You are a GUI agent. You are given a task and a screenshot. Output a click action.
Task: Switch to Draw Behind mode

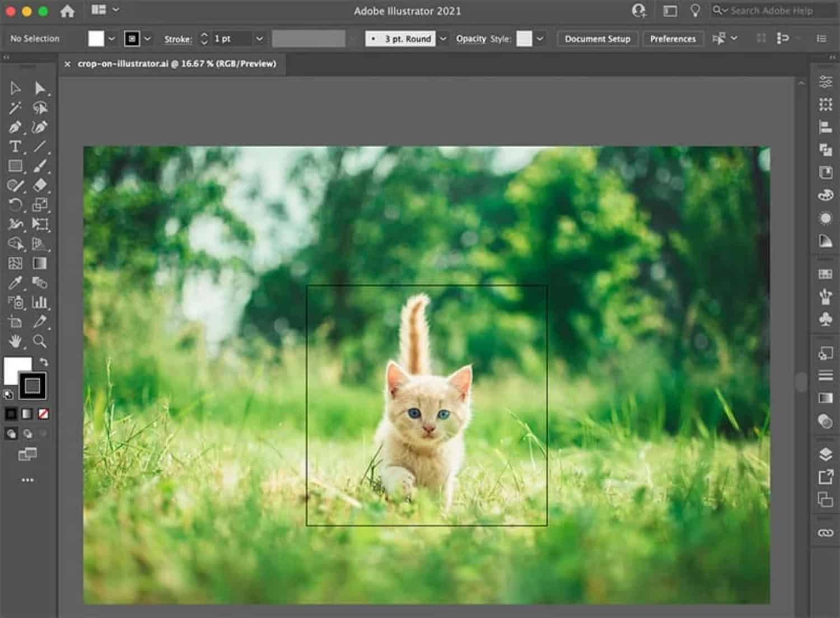(x=27, y=434)
